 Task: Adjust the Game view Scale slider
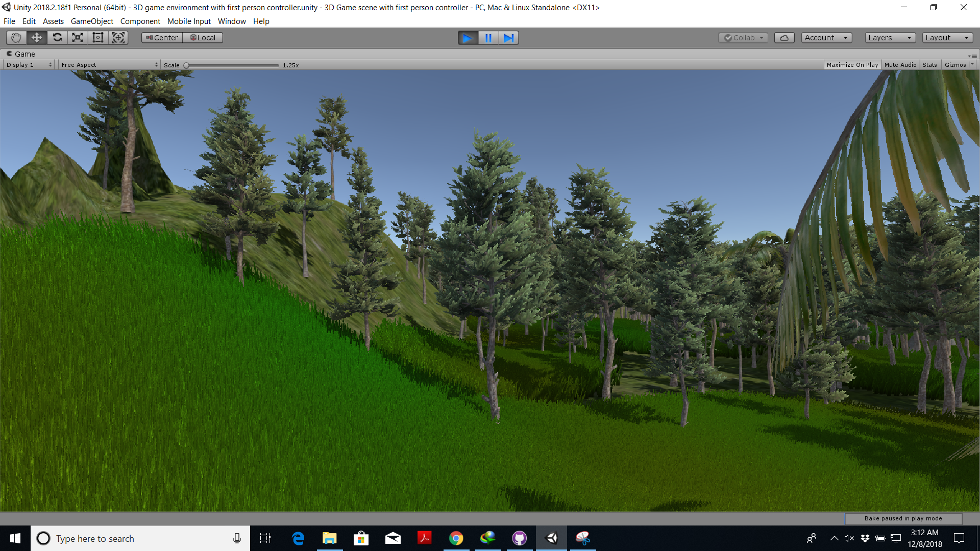coord(187,65)
